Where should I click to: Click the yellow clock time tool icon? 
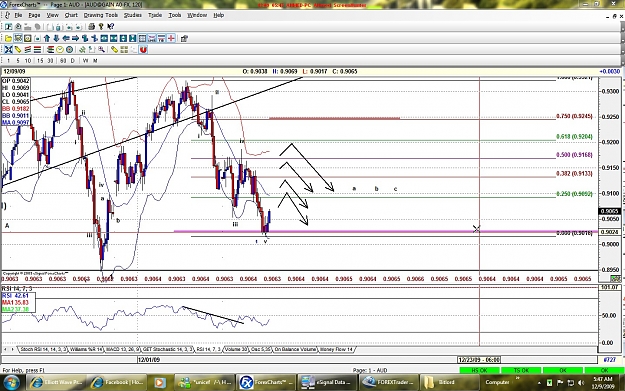(x=60, y=50)
